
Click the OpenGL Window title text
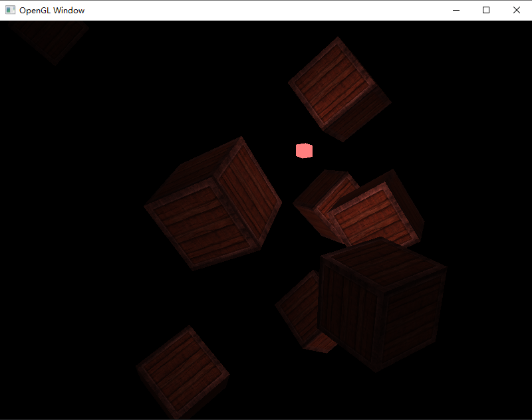click(x=52, y=11)
